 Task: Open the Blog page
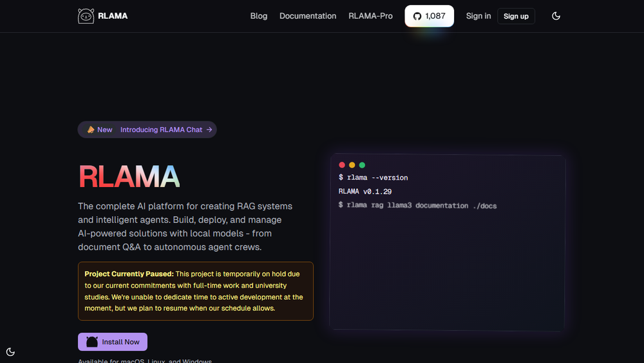(259, 16)
